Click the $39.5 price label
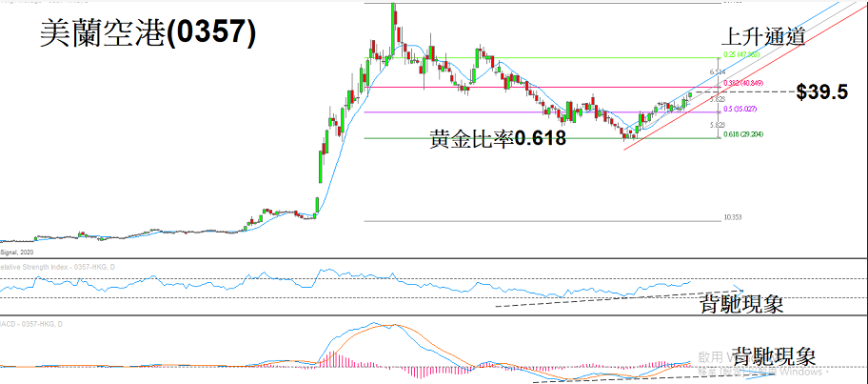The height and width of the screenshot is (384, 868). [822, 92]
